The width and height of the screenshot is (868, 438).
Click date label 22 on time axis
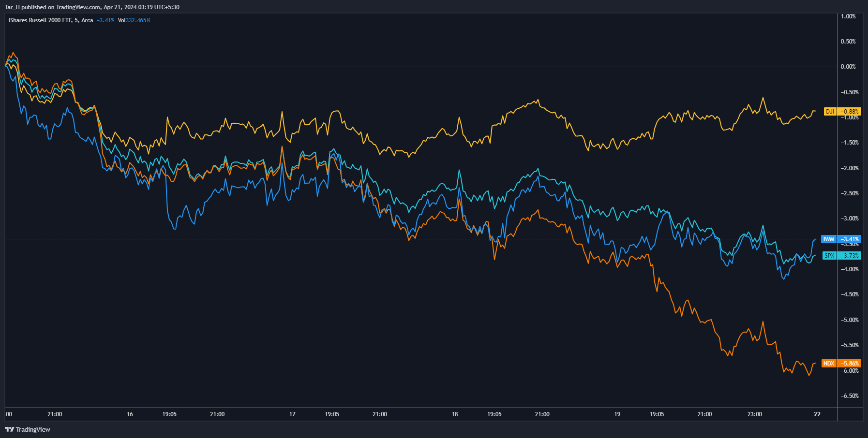click(817, 414)
